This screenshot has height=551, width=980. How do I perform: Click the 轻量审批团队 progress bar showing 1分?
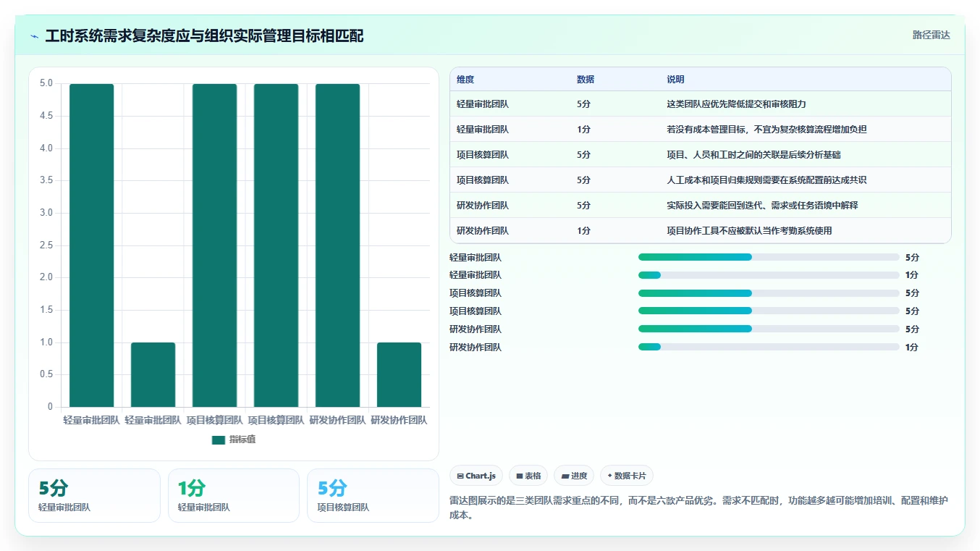pyautogui.click(x=769, y=275)
